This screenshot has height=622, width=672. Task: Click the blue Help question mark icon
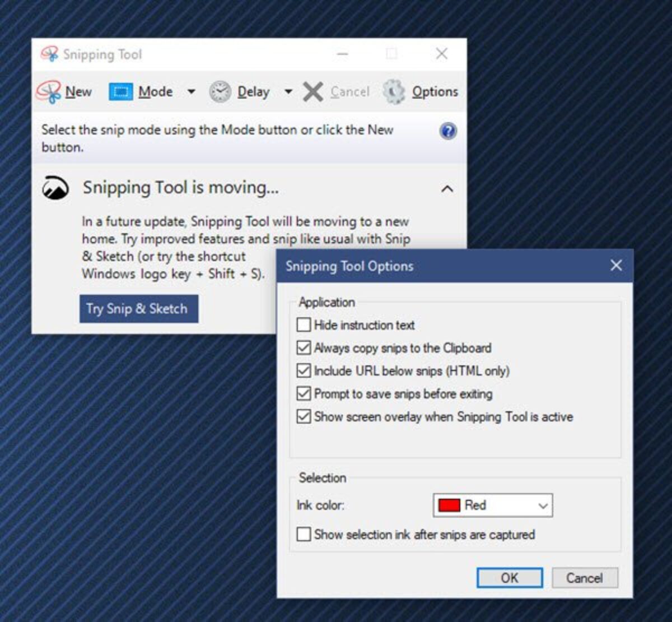447,131
